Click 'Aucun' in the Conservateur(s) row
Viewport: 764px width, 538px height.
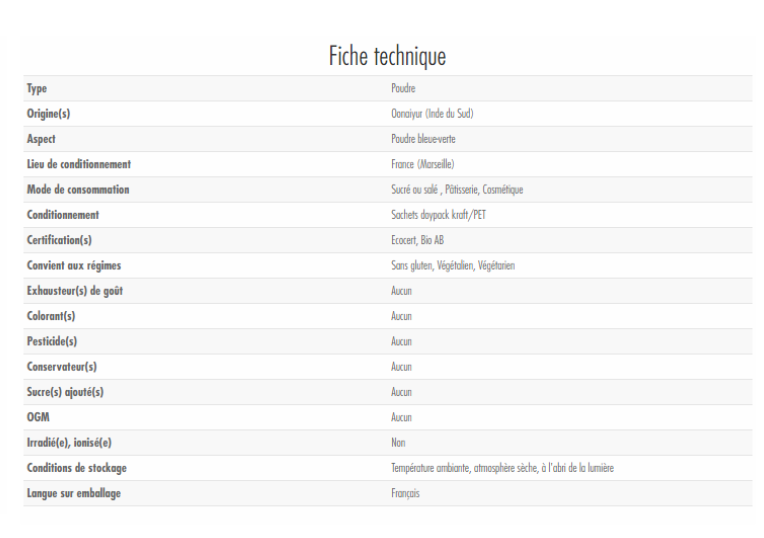coord(401,367)
